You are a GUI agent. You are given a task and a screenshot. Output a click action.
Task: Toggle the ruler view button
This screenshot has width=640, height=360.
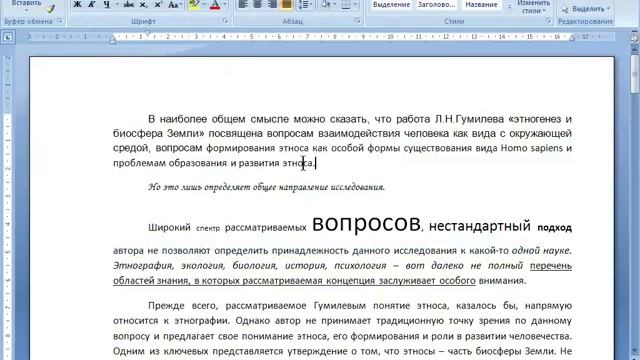tap(634, 38)
